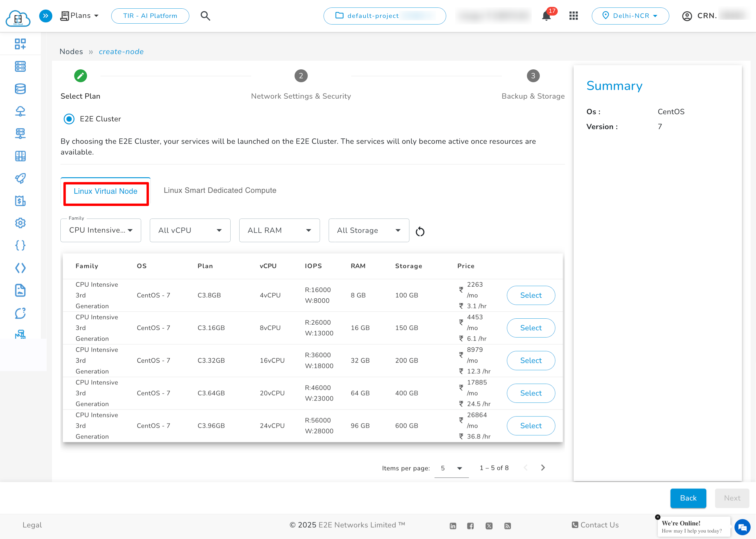Click the Back button

[x=688, y=498]
